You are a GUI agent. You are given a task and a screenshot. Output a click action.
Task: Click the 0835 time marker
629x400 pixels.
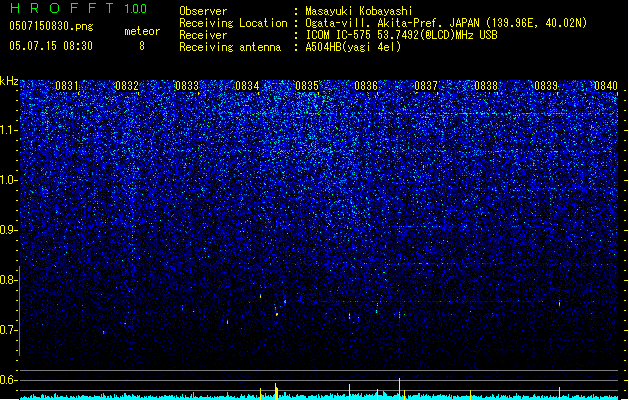click(x=307, y=86)
